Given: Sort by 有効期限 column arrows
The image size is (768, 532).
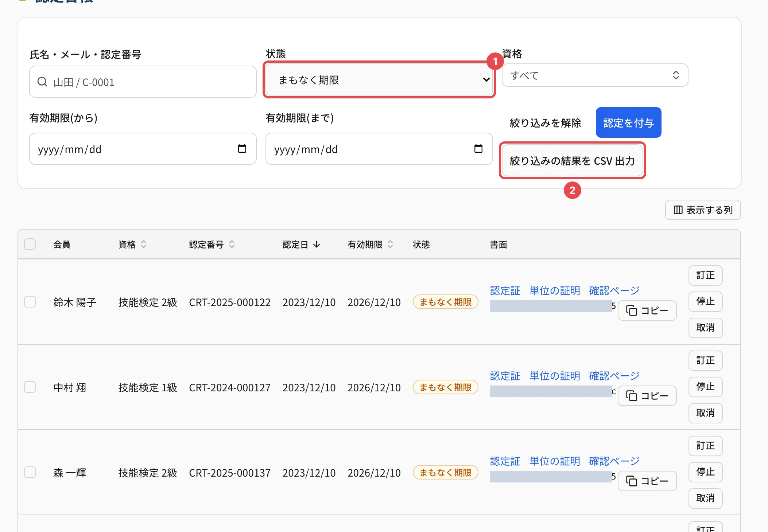Looking at the screenshot, I should coord(390,244).
